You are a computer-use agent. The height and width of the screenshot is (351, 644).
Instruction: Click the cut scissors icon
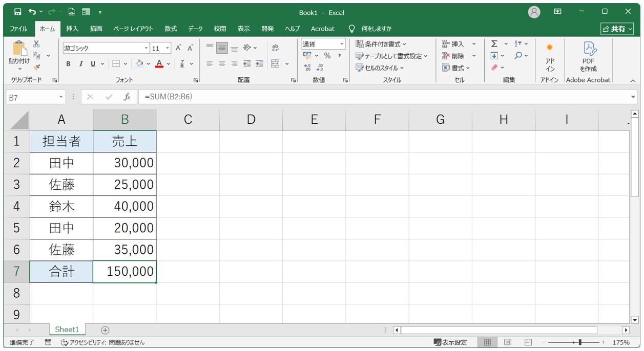[x=36, y=44]
